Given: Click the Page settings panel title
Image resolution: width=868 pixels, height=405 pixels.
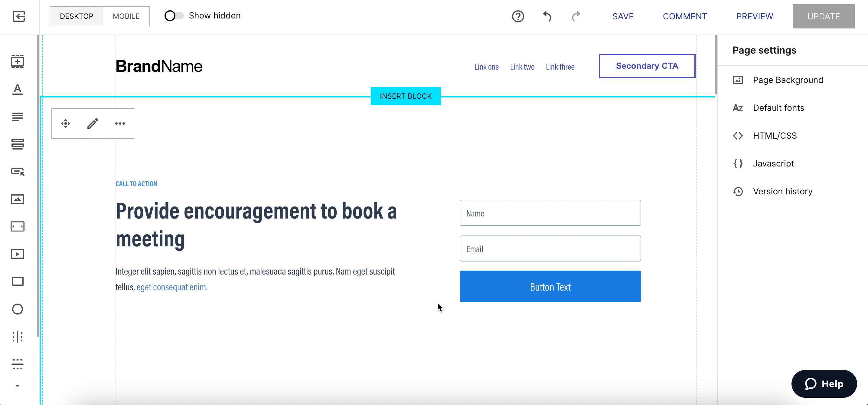Looking at the screenshot, I should [764, 50].
